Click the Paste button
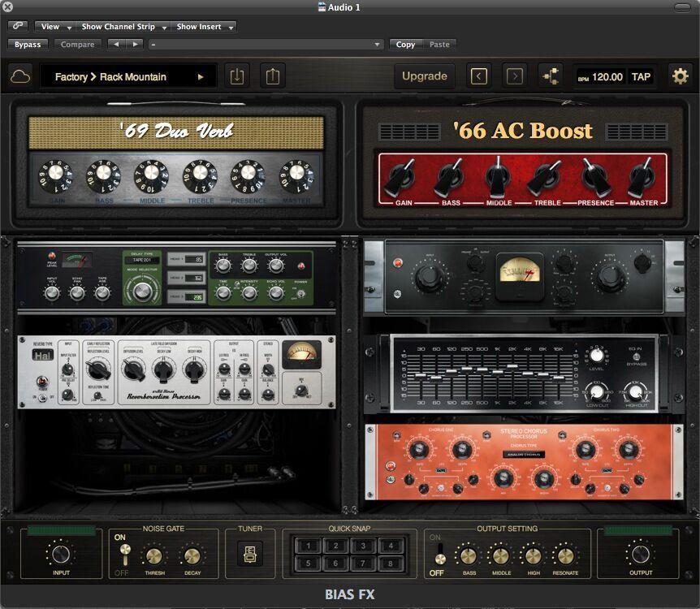Viewport: 700px width, 609px height. pyautogui.click(x=439, y=44)
